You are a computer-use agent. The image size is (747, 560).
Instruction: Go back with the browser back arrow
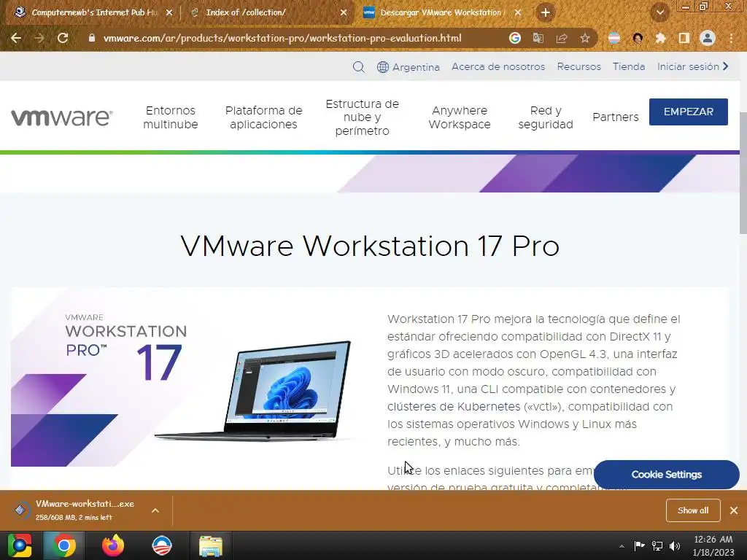coord(16,38)
